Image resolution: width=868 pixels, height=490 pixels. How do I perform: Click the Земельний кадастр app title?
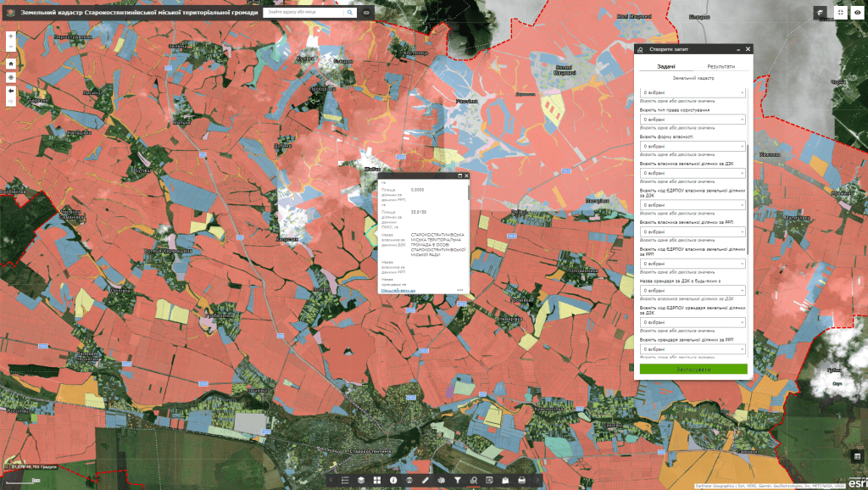pyautogui.click(x=140, y=12)
